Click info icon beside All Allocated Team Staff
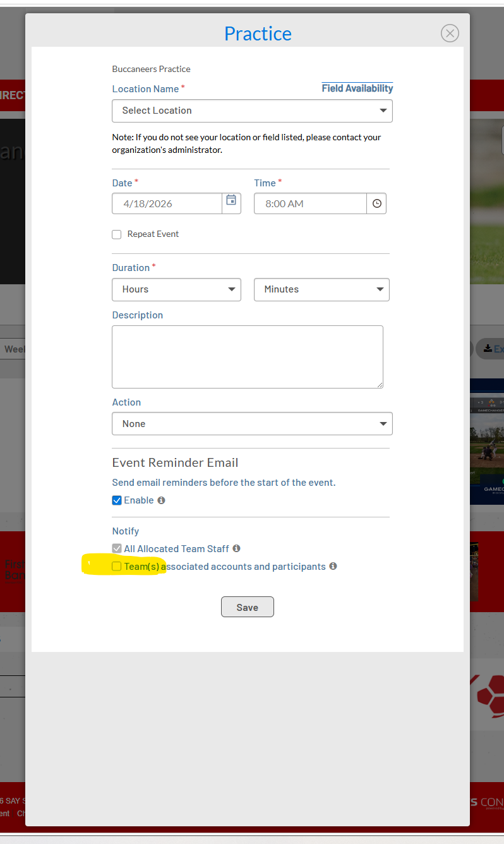Viewport: 504px width, 844px height. pyautogui.click(x=236, y=549)
